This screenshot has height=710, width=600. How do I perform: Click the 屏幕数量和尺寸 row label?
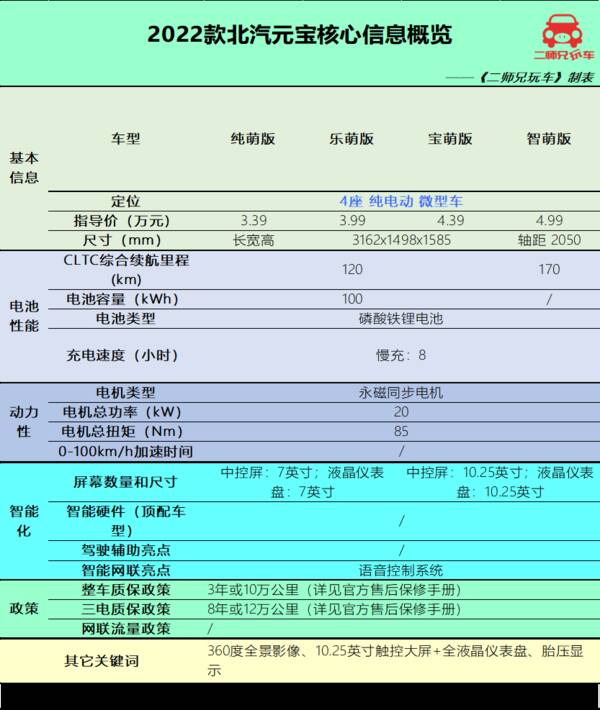tap(125, 482)
